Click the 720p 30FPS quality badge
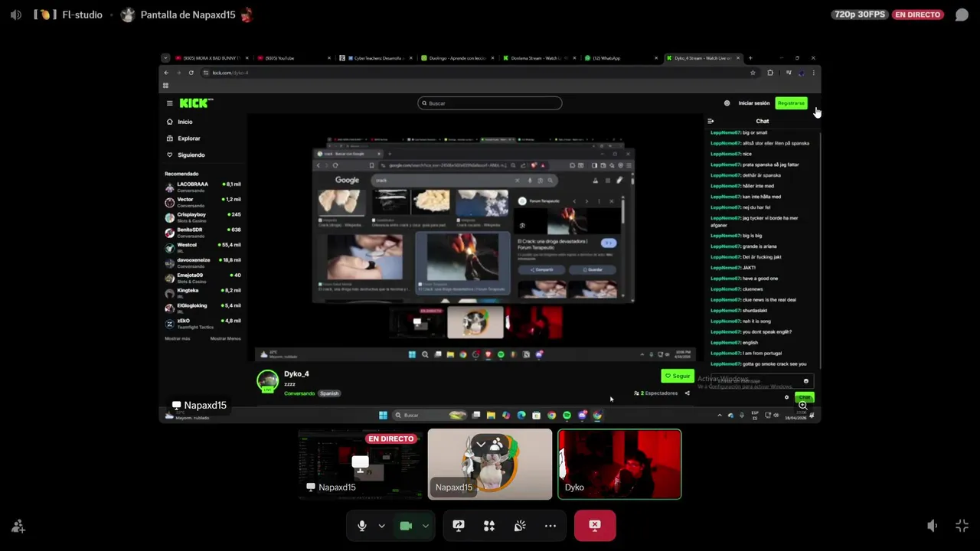The width and height of the screenshot is (980, 551). pyautogui.click(x=859, y=15)
